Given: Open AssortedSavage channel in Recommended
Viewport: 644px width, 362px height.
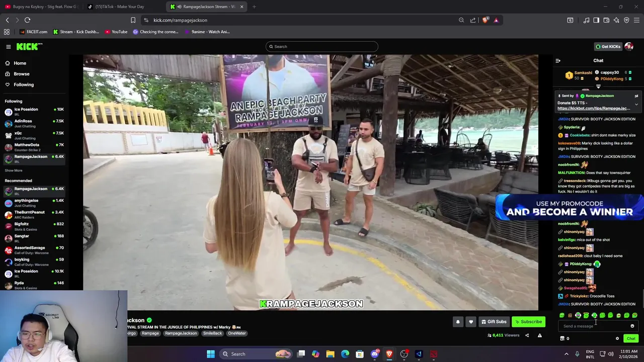Looking at the screenshot, I should [34, 250].
